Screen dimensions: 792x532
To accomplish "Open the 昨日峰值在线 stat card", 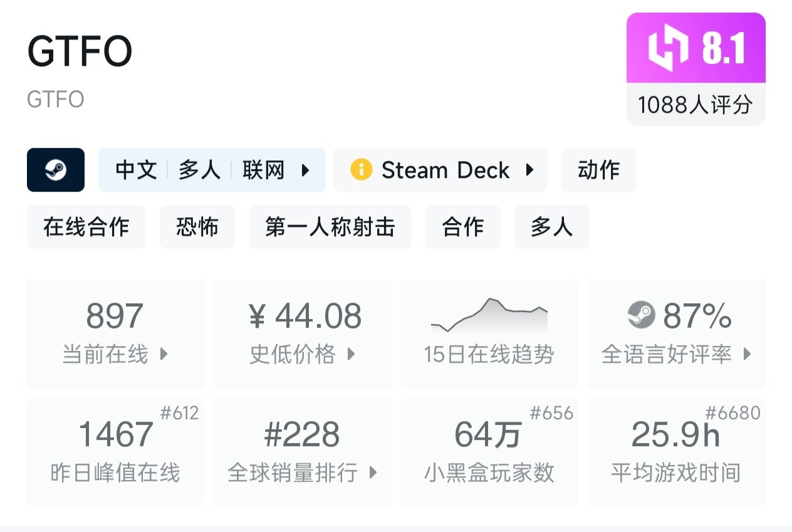I will [115, 452].
